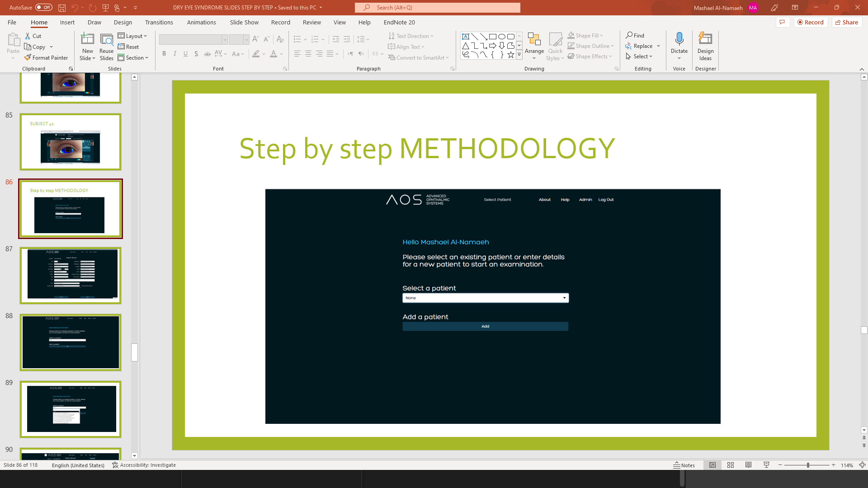868x488 pixels.
Task: Open Reading View from status bar
Action: 749,465
